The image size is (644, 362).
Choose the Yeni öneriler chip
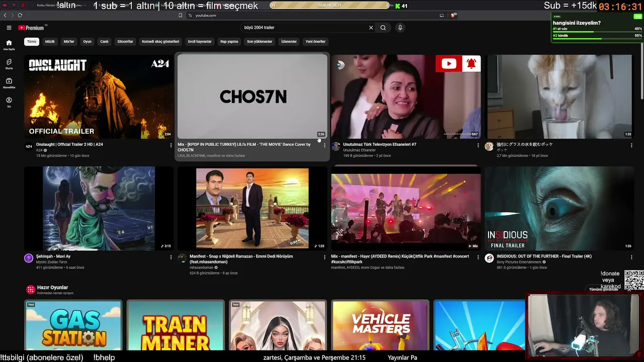[x=315, y=42]
